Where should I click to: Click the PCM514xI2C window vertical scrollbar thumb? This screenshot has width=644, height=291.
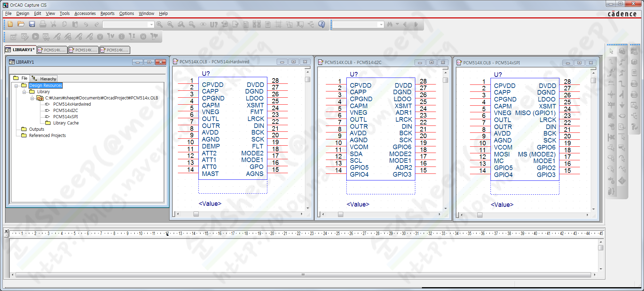[x=445, y=80]
